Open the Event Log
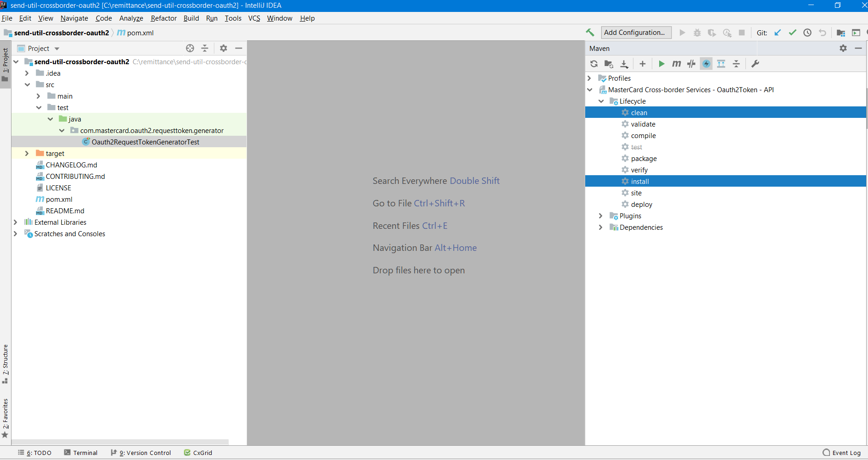 coord(842,453)
